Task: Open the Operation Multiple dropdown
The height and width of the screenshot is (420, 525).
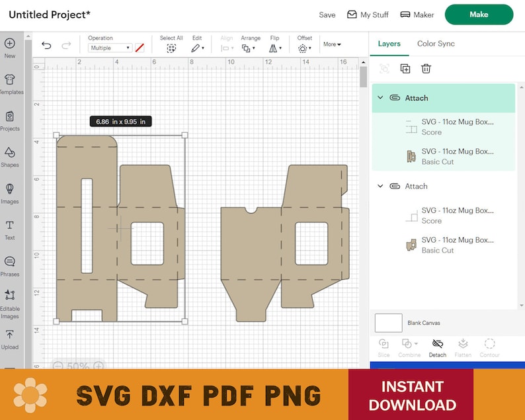Action: pos(110,48)
